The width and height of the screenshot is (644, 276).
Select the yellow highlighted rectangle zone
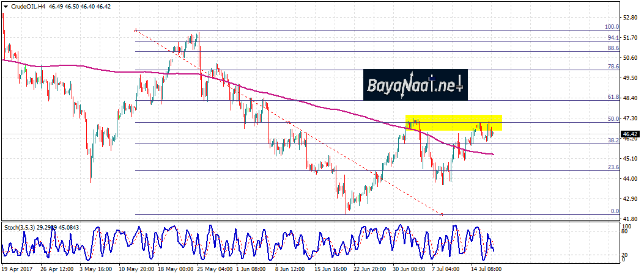[453, 123]
